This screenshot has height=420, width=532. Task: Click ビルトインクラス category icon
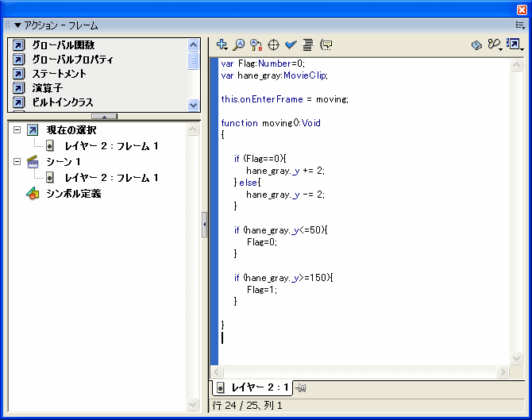click(x=19, y=102)
